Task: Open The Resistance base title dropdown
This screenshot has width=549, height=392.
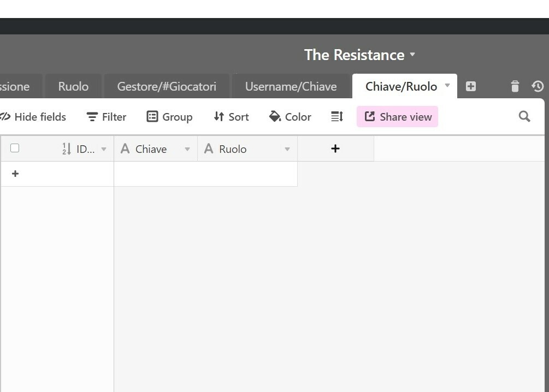Action: [x=359, y=55]
